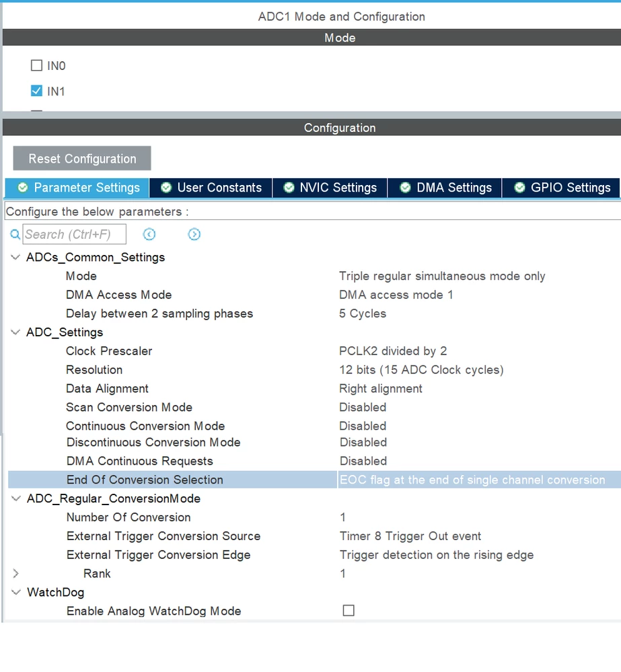Enable Analog WatchDog Mode checkbox
Viewport: 621px width, 672px height.
(x=349, y=610)
